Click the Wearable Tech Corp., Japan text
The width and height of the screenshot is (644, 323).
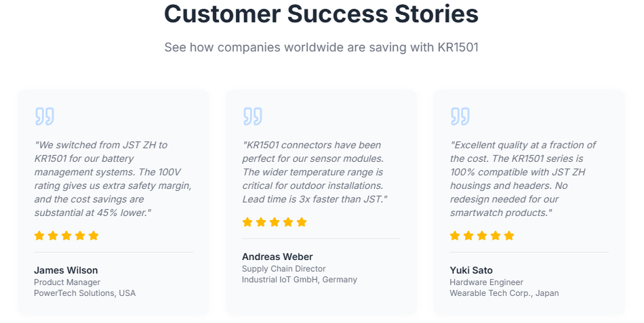point(504,293)
